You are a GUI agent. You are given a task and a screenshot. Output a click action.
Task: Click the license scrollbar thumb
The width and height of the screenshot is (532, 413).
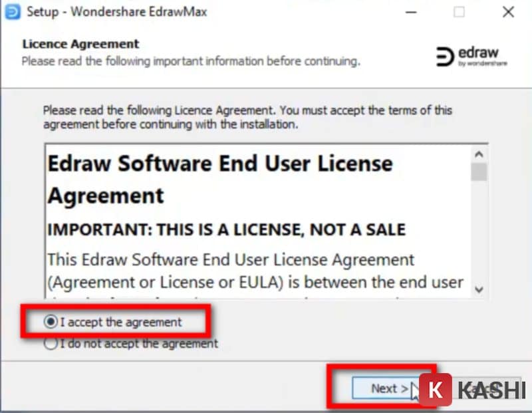[479, 172]
